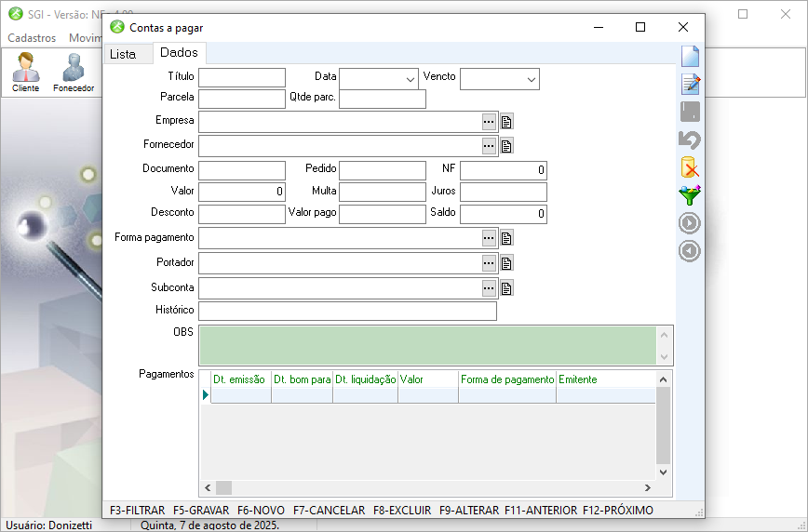Click Emitente column header

click(x=606, y=379)
